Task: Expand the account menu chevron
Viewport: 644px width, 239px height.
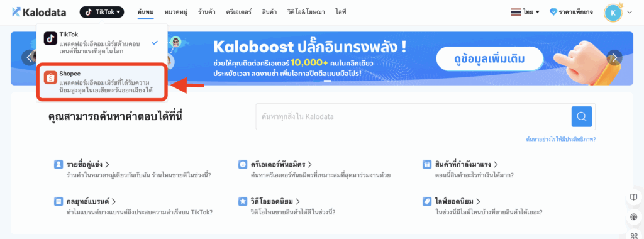Action: pos(630,13)
